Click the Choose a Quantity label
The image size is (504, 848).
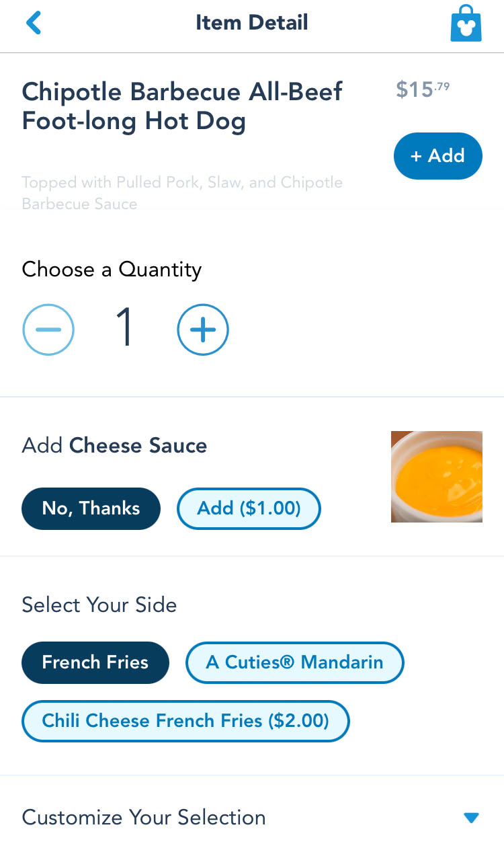click(x=112, y=270)
